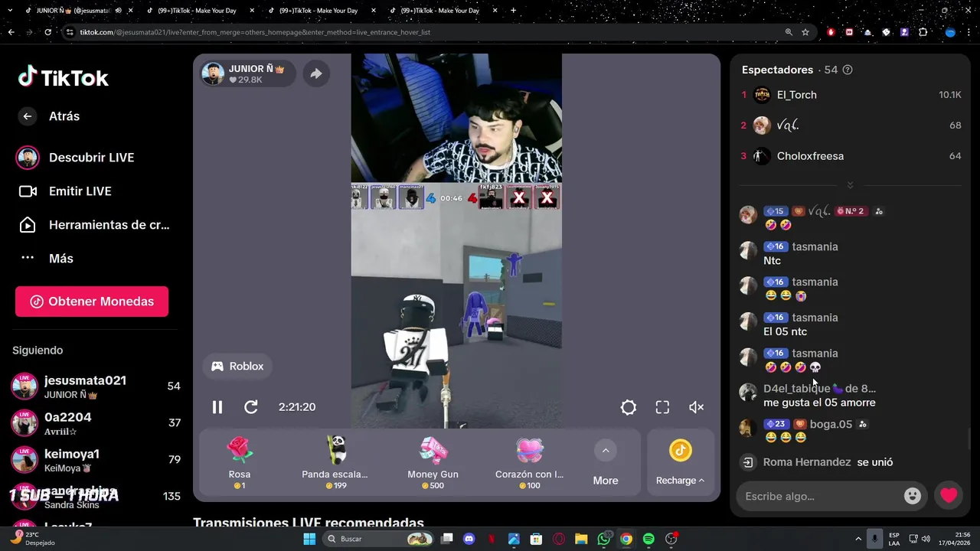980x551 pixels.
Task: Open Emitir LIVE camera icon
Action: pyautogui.click(x=28, y=191)
